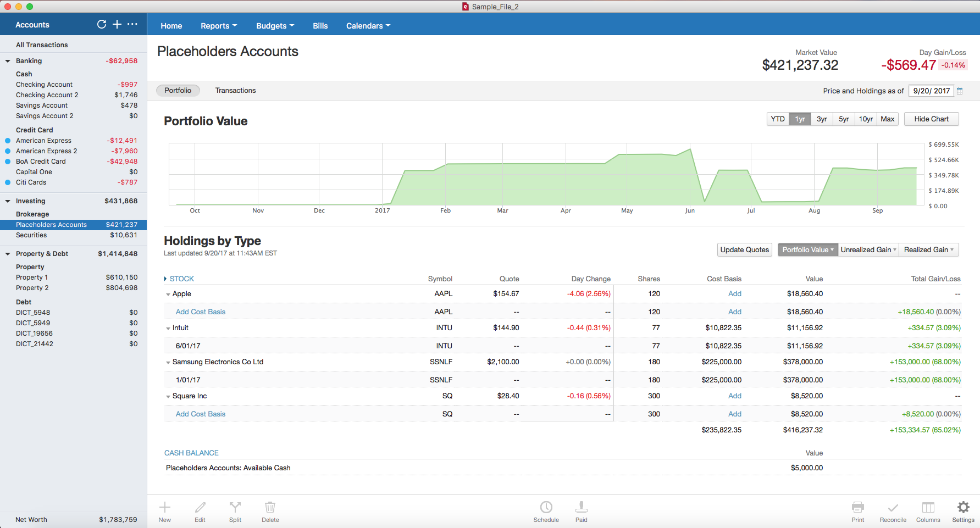
Task: Click the add account plus icon
Action: point(117,24)
